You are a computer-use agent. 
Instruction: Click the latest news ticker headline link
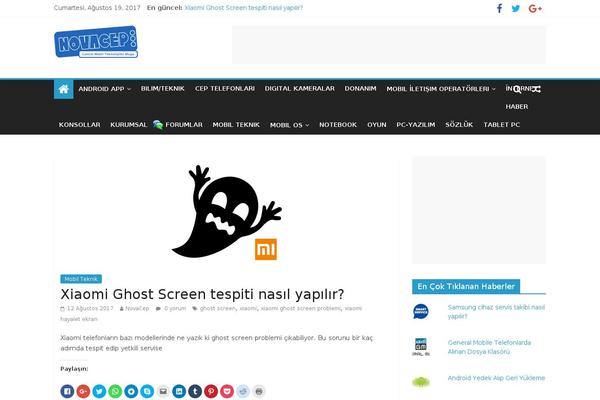(244, 8)
